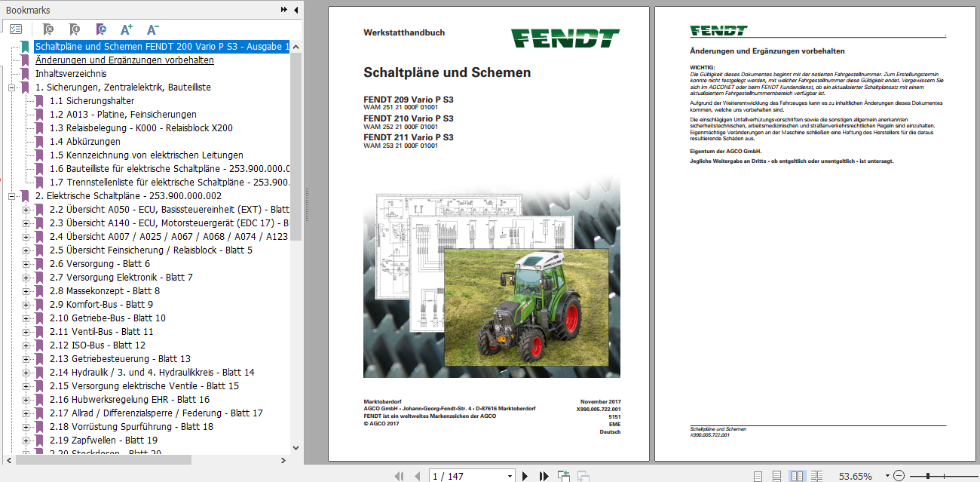Select 2.10 Getriebe-Bus - Blatt 10
The width and height of the screenshot is (980, 482).
coord(107,318)
